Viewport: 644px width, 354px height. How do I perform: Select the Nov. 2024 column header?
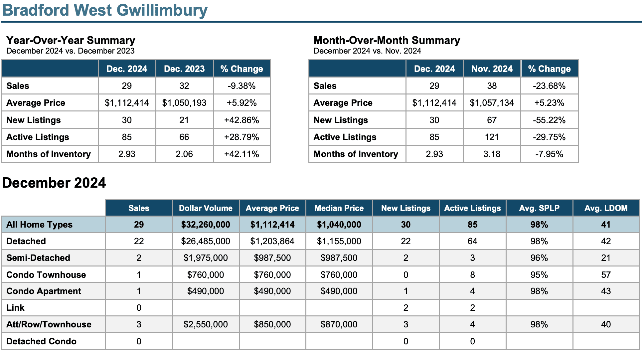(x=492, y=69)
